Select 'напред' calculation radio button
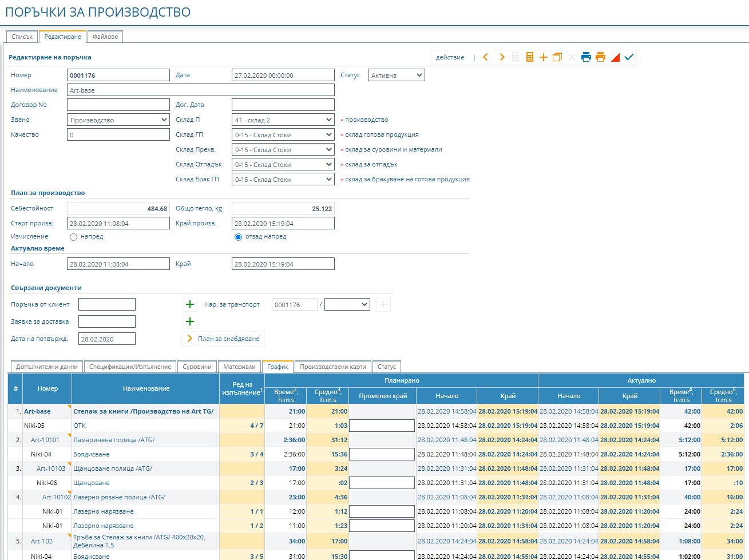The height and width of the screenshot is (560, 749). pyautogui.click(x=73, y=237)
